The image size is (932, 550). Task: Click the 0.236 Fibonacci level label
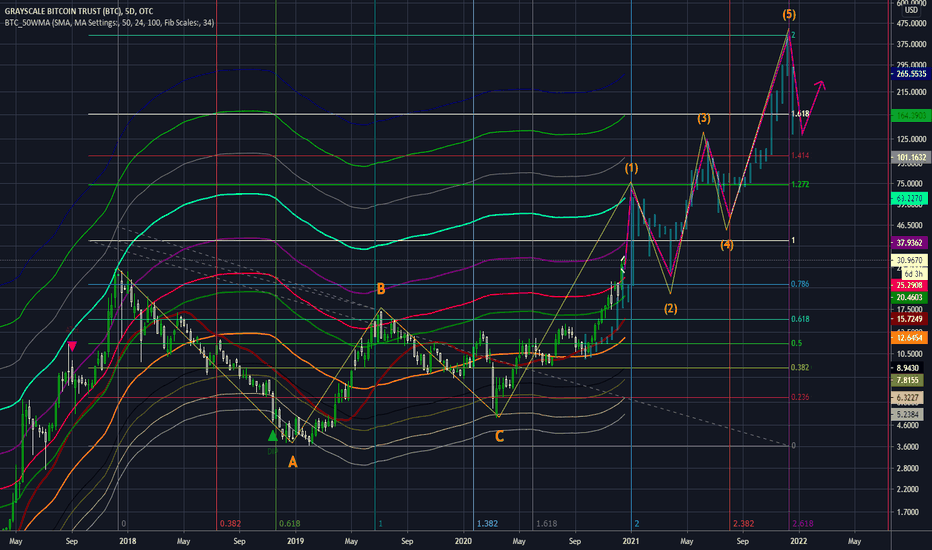(x=800, y=397)
